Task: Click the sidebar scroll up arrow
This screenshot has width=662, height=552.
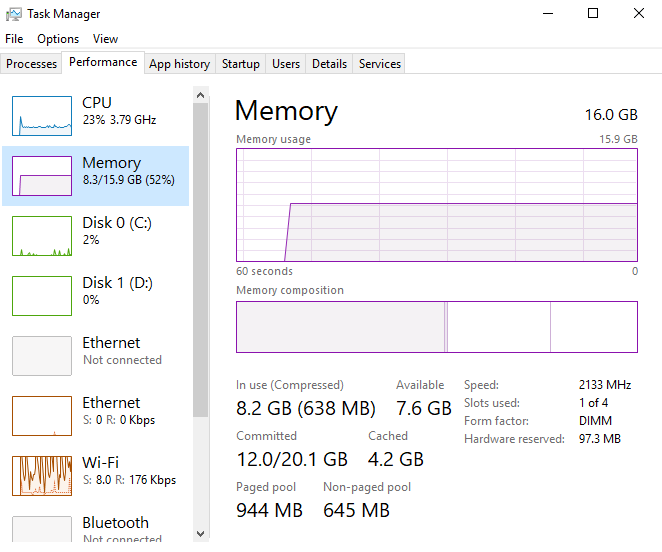Action: click(200, 96)
